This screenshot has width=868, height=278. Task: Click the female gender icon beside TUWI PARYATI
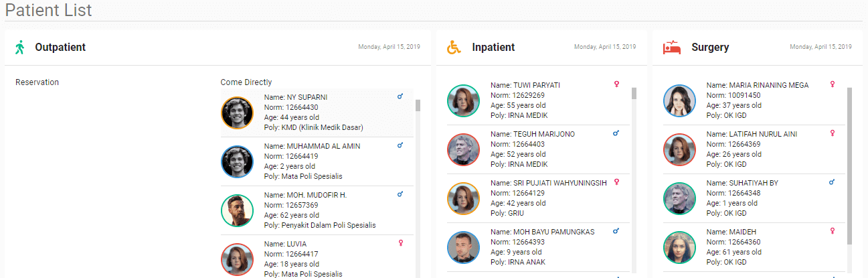tap(616, 84)
